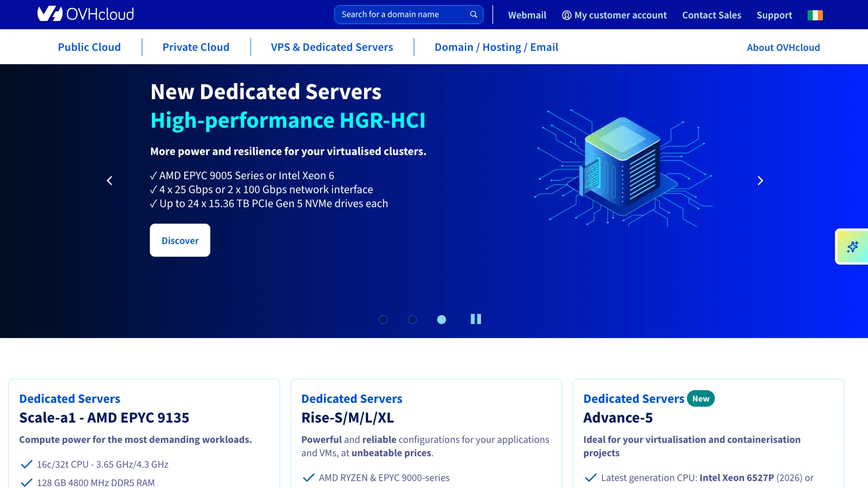Screen dimensions: 868x488
Task: Click 'Latest generation CPU: Intel Xeon 6527P' text
Action: click(687, 477)
